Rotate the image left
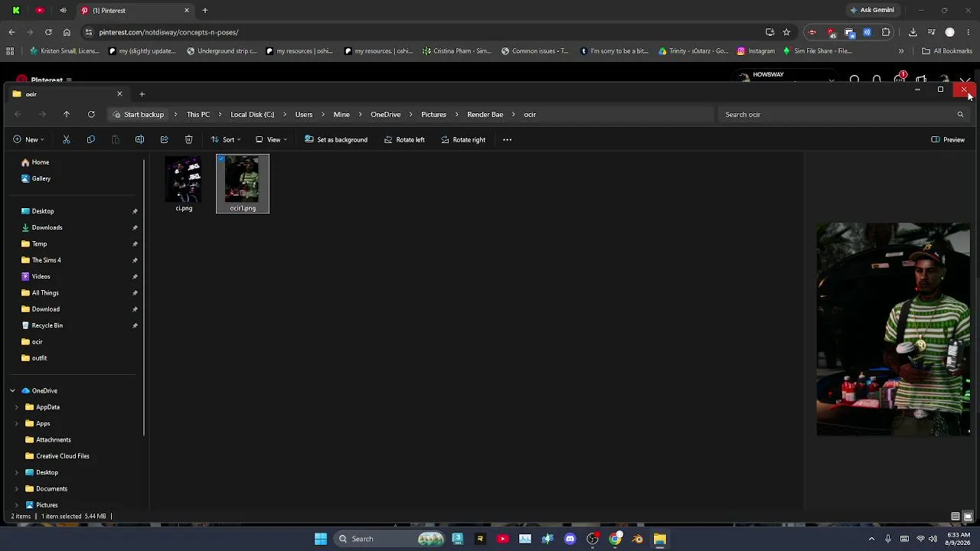 pyautogui.click(x=404, y=139)
